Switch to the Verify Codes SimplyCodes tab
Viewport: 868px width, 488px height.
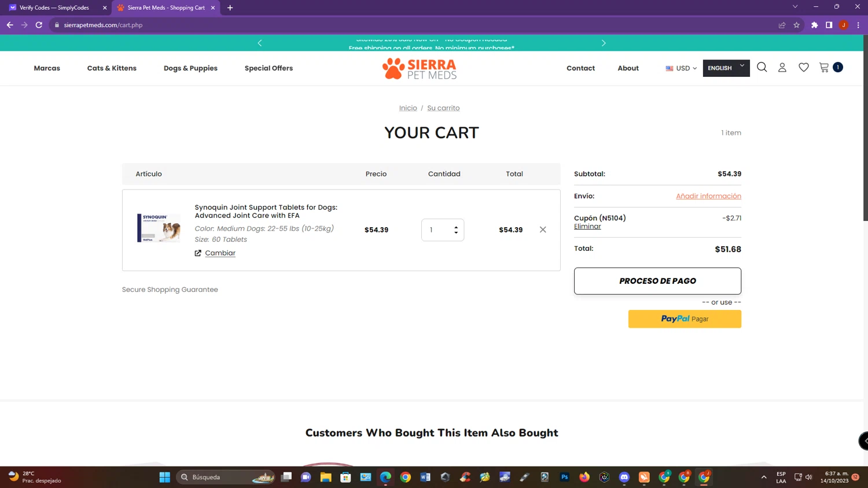(54, 8)
